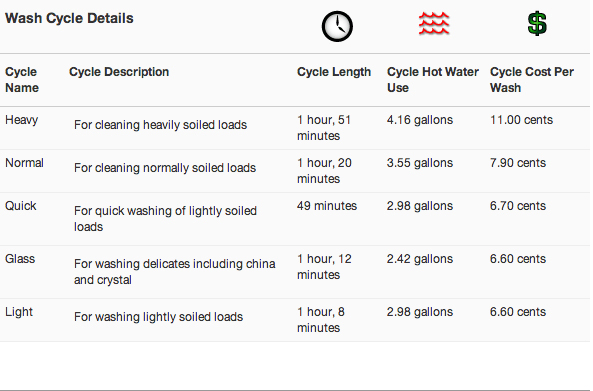This screenshot has width=593, height=391.
Task: Click the 11.00 cents cost value
Action: (x=522, y=120)
